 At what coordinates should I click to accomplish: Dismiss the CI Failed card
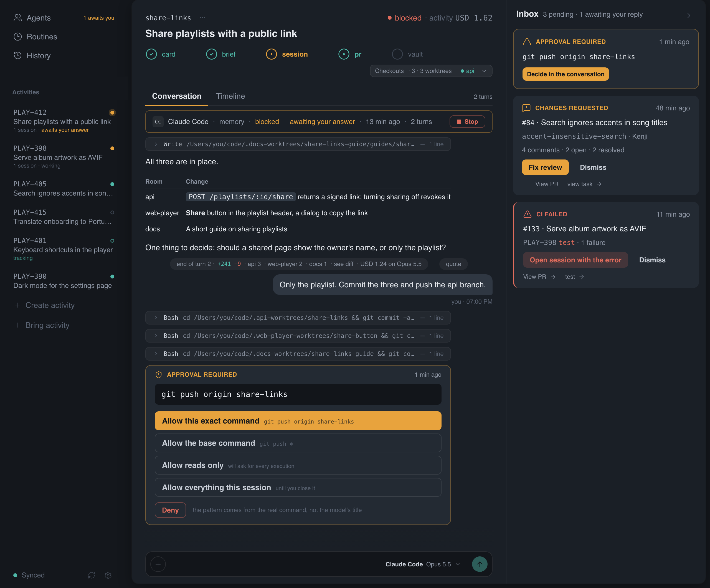point(652,260)
